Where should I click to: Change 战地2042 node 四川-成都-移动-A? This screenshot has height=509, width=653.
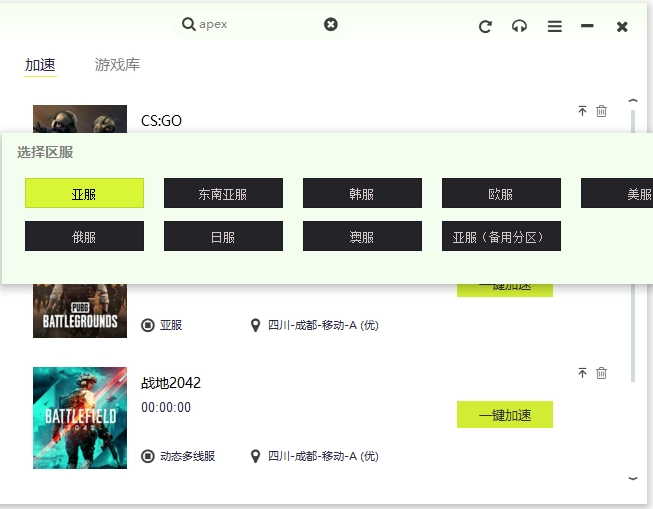[314, 456]
